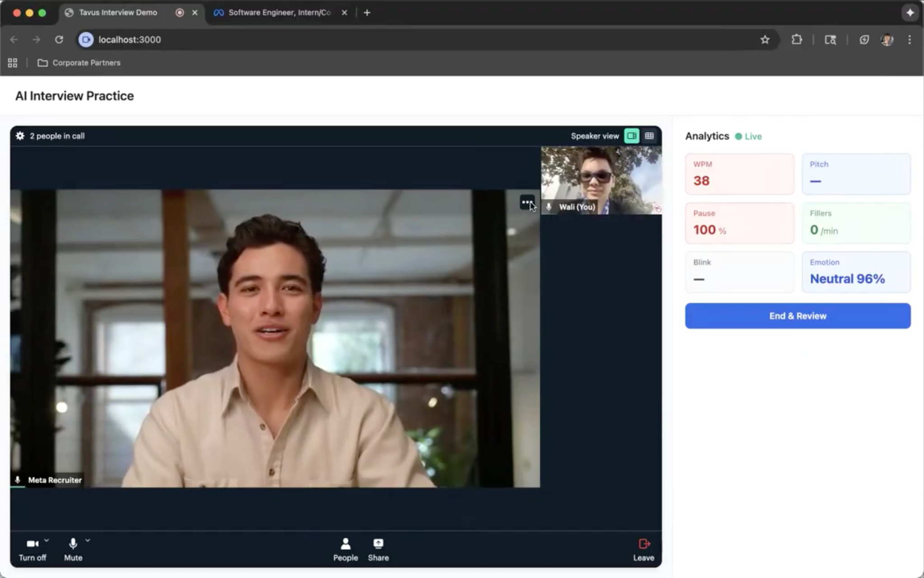Select speaker view layout icon
The width and height of the screenshot is (924, 578).
coord(631,136)
